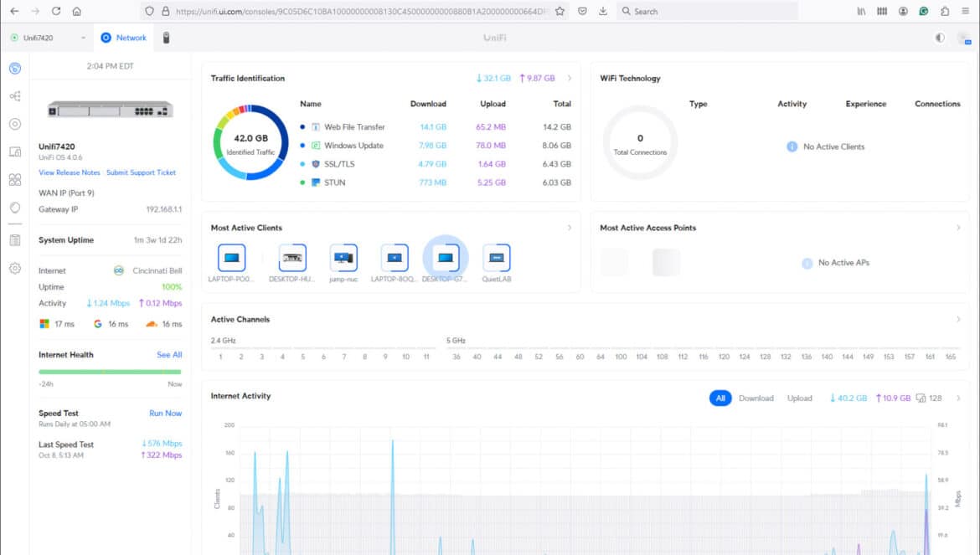Click the Cloudflare 16 ms latency indicator

(163, 324)
